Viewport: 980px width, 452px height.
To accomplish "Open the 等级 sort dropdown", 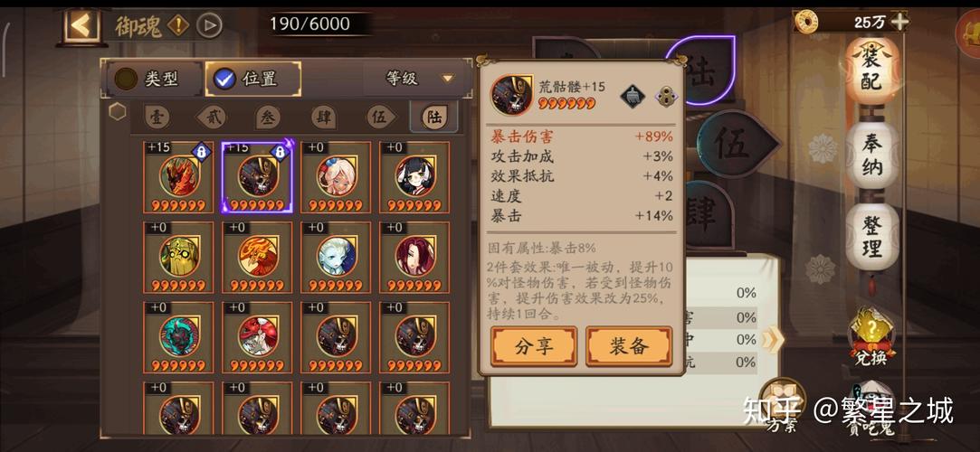I will pyautogui.click(x=417, y=79).
